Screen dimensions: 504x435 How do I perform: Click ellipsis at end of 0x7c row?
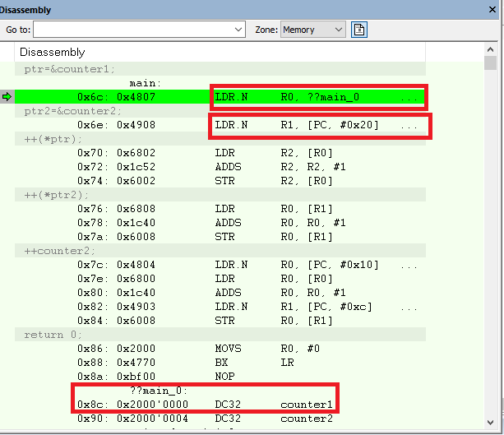(409, 266)
